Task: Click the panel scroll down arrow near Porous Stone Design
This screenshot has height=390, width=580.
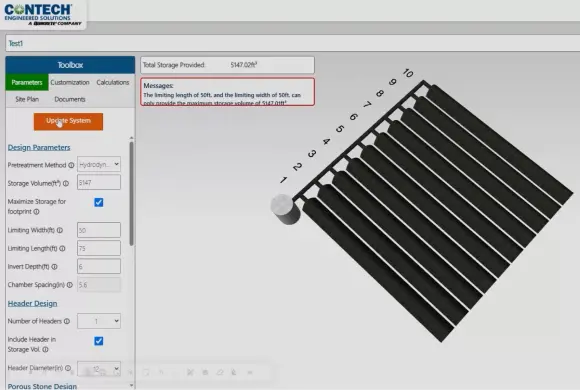Action: [131, 386]
